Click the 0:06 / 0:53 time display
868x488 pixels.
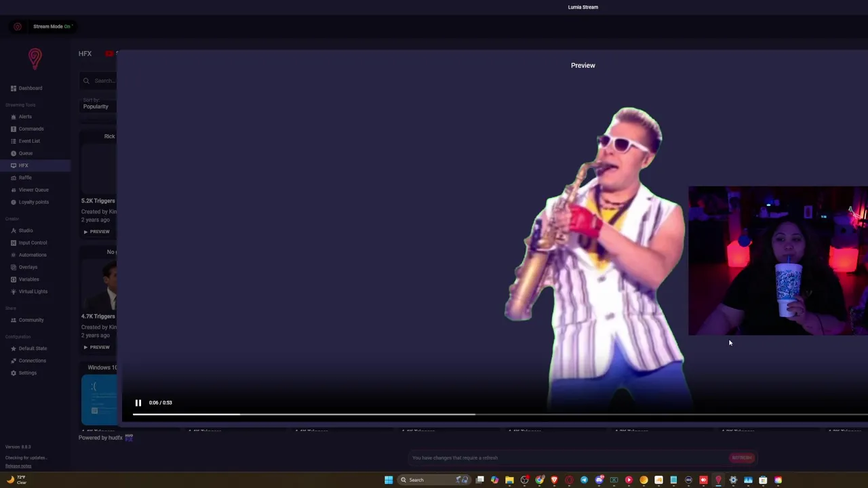(161, 403)
